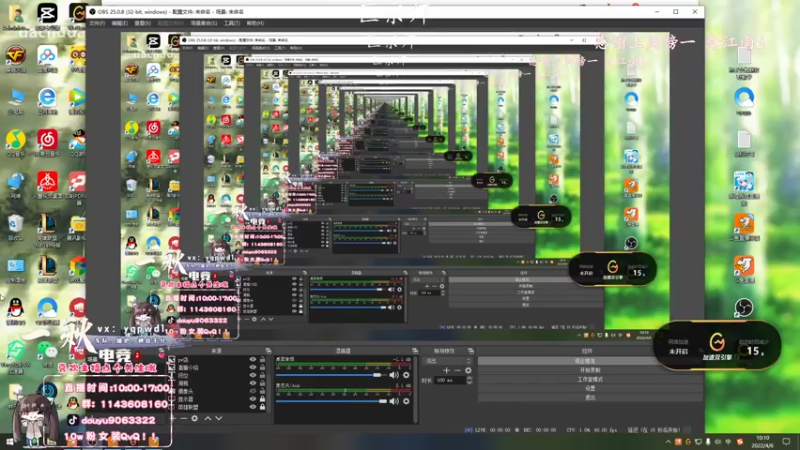Image resolution: width=800 pixels, height=450 pixels.
Task: Toggle visibility eye of 摄像头 source
Action: coord(253,391)
